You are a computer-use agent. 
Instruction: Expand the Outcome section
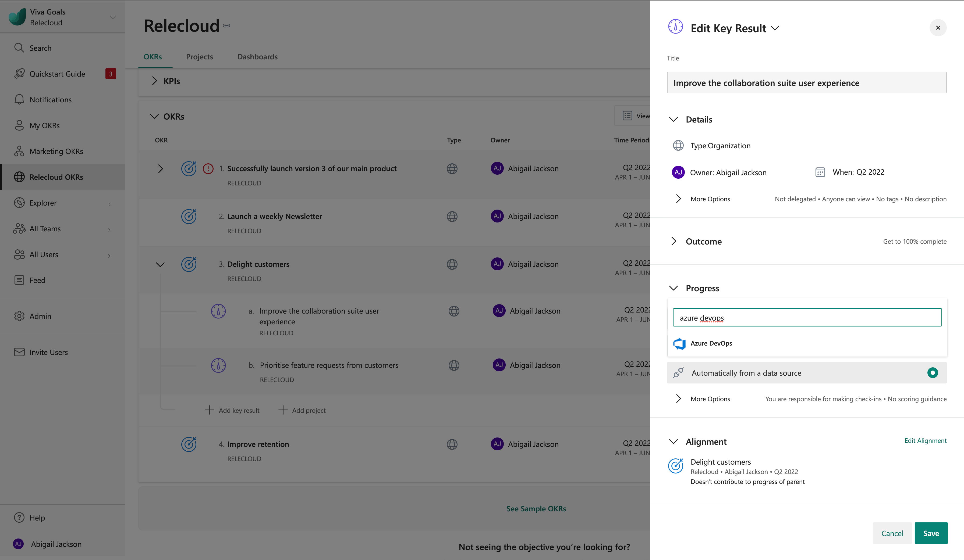click(x=674, y=241)
